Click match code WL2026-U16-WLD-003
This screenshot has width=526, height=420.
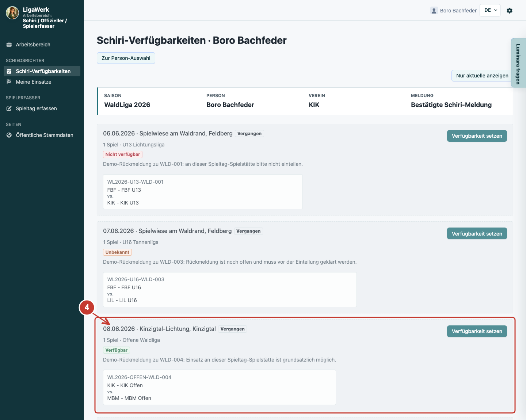pyautogui.click(x=136, y=279)
